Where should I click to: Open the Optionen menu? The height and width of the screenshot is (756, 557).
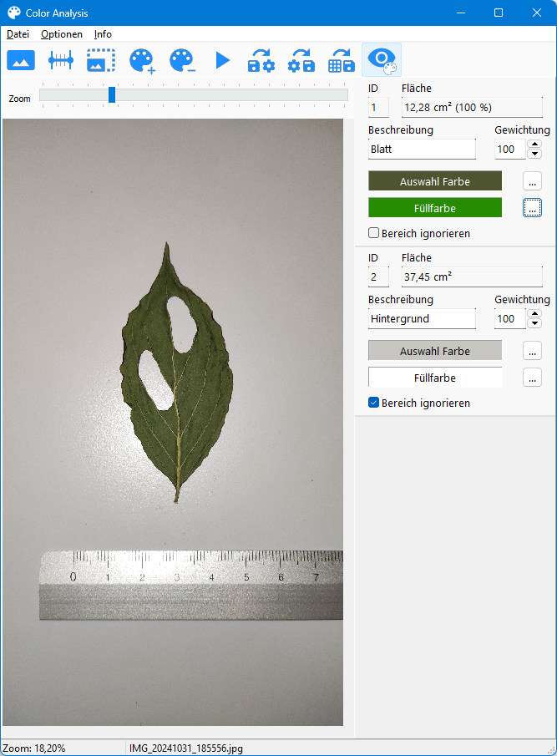pos(62,34)
